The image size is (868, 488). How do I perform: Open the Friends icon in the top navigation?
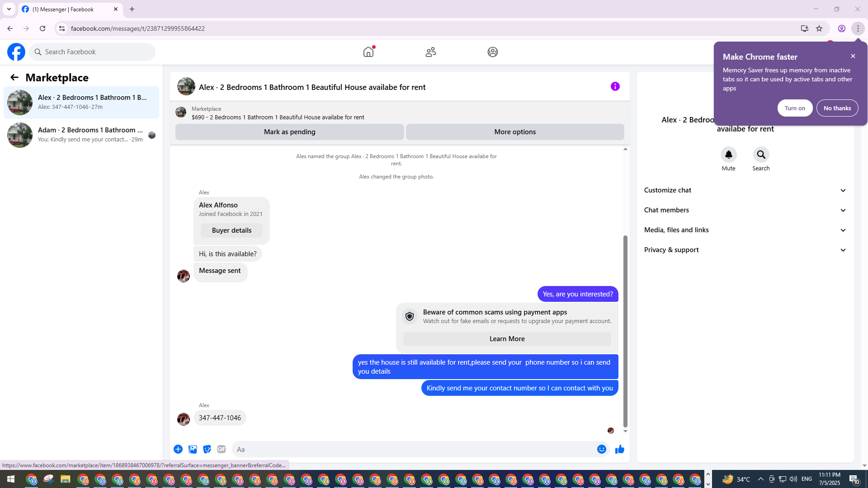point(430,52)
